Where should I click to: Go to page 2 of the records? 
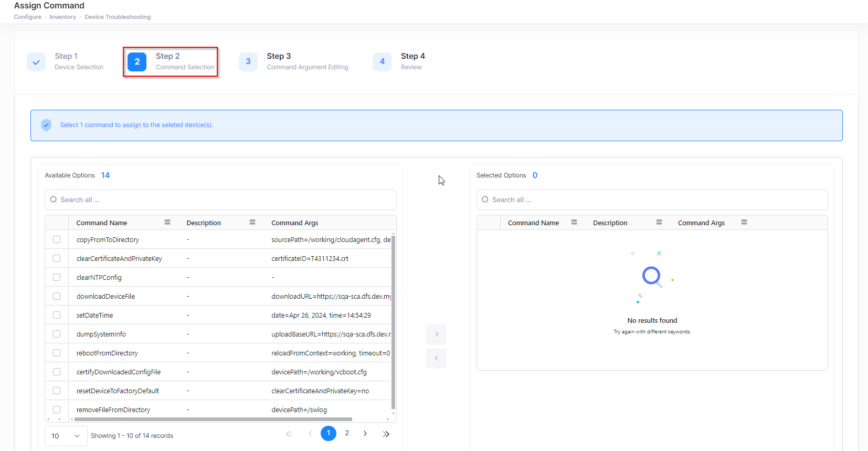click(x=347, y=433)
